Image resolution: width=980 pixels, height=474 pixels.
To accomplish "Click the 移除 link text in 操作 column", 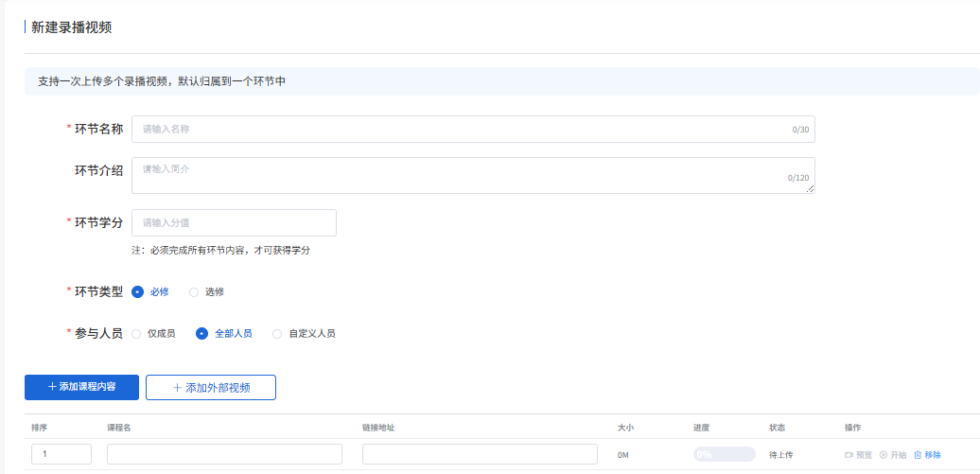I will point(933,455).
